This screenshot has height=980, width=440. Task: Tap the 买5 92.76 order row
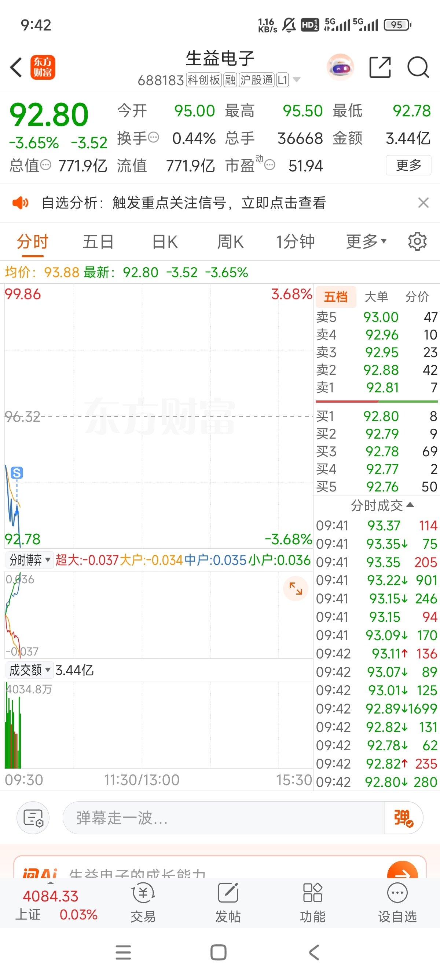coord(377,487)
